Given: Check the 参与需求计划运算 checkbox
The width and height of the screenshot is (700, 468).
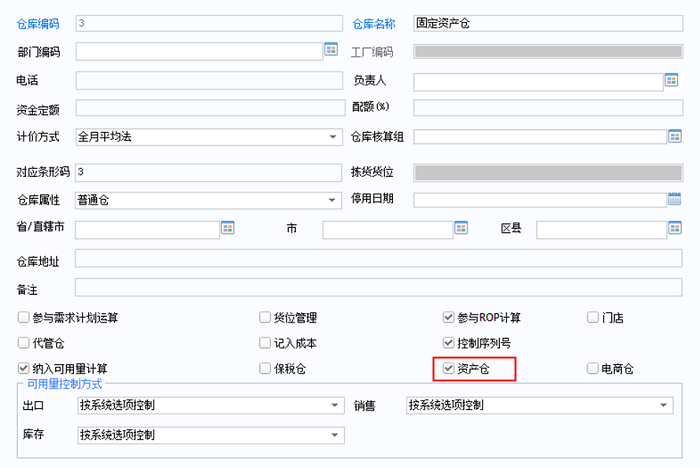Looking at the screenshot, I should 23,317.
